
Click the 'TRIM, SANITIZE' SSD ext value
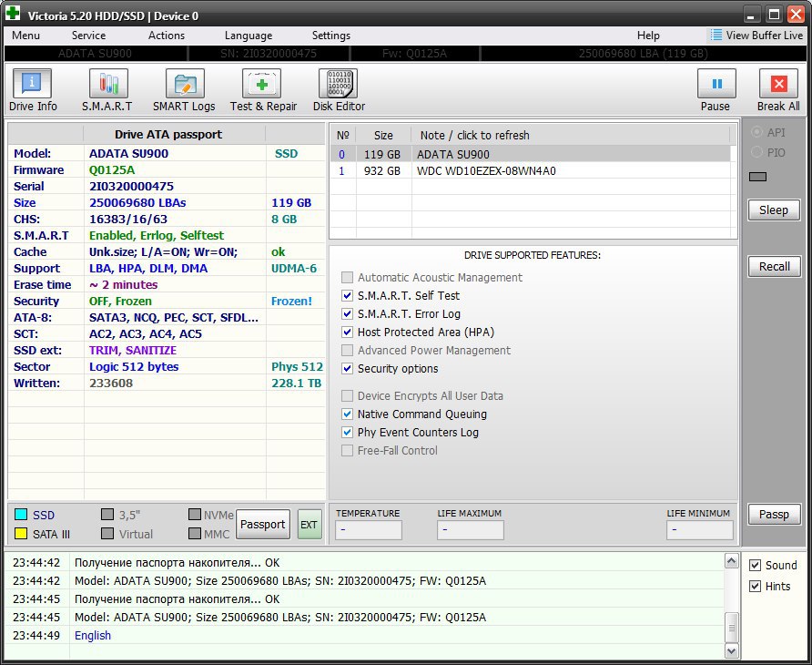pyautogui.click(x=133, y=351)
